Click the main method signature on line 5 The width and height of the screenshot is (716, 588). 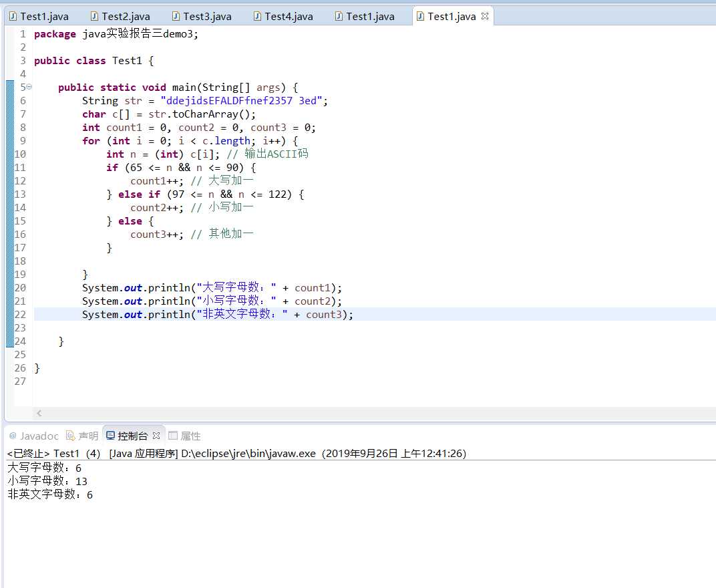[x=178, y=88]
